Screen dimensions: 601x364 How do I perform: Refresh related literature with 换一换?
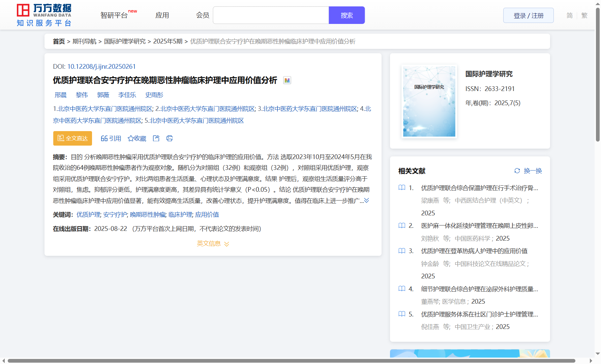[x=528, y=171]
